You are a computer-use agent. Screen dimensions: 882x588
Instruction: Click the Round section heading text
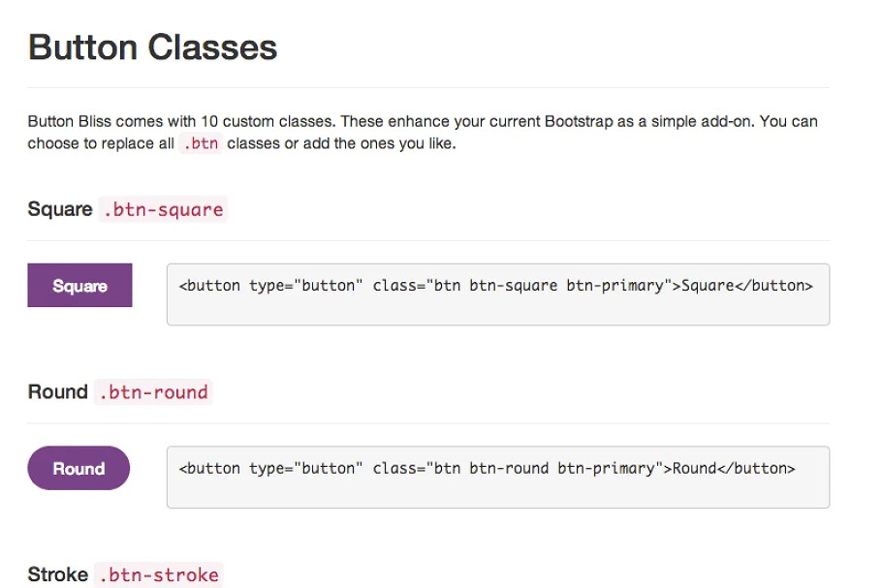pos(57,391)
